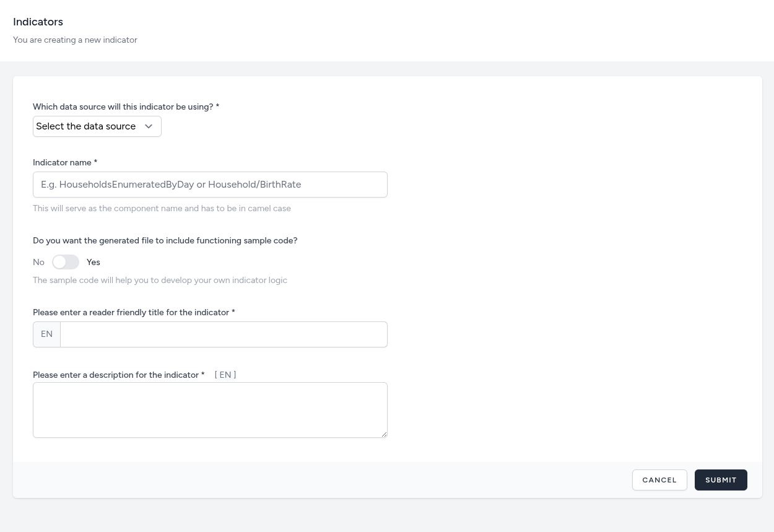Click the EN language prefix on title field
The width and height of the screenshot is (774, 532).
pos(46,334)
